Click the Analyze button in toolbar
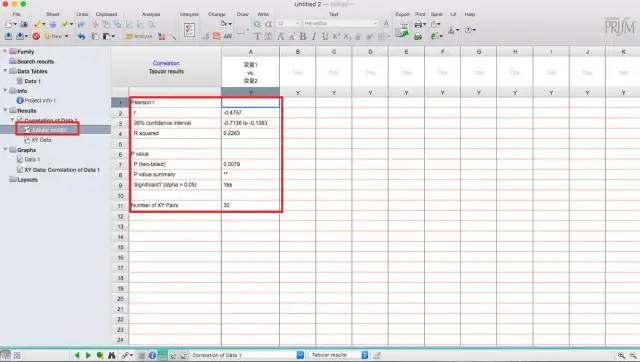 coord(139,36)
